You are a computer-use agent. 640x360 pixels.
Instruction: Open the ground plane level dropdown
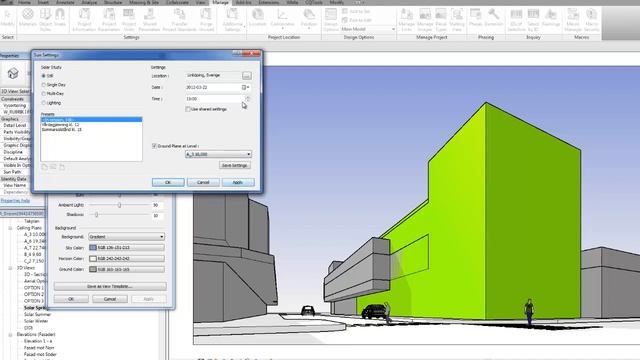(x=218, y=154)
